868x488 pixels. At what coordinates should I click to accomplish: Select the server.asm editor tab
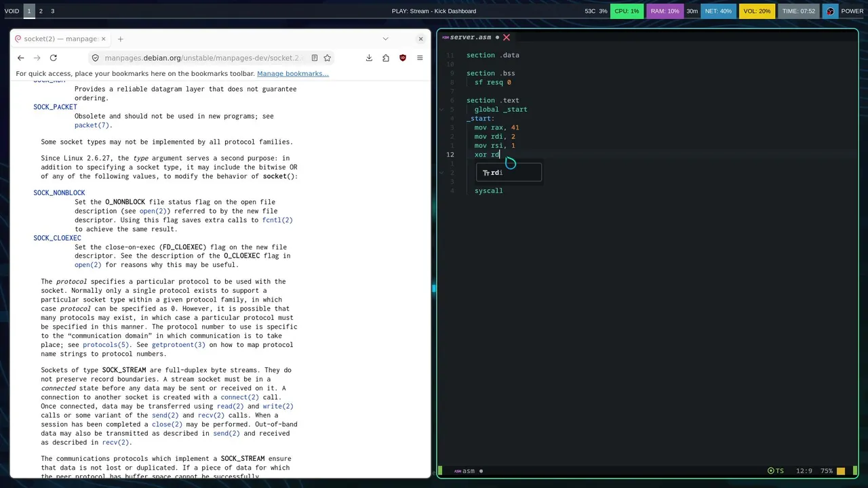pos(471,37)
